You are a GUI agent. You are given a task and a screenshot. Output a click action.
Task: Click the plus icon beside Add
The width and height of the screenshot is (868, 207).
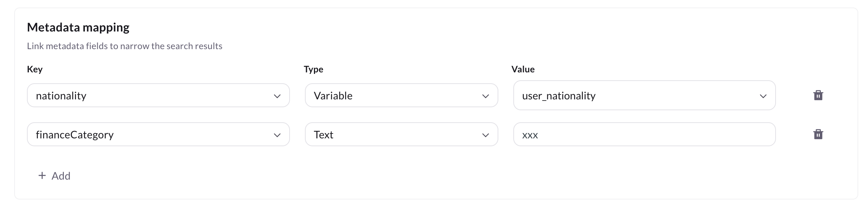[x=42, y=175]
